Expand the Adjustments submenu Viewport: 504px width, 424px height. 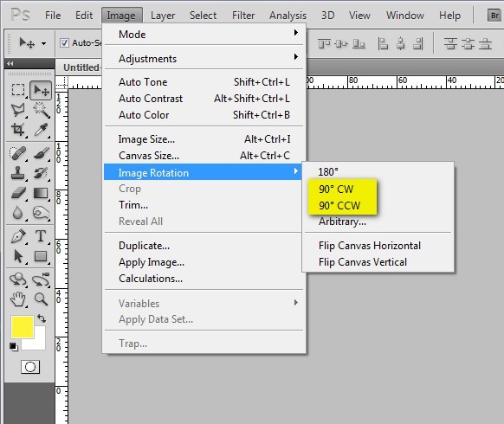coord(204,58)
